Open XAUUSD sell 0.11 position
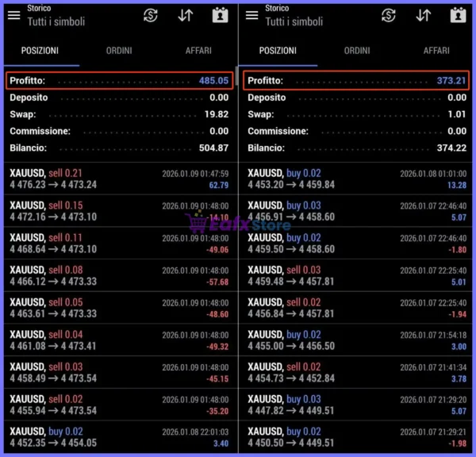The height and width of the screenshot is (457, 476). (121, 244)
